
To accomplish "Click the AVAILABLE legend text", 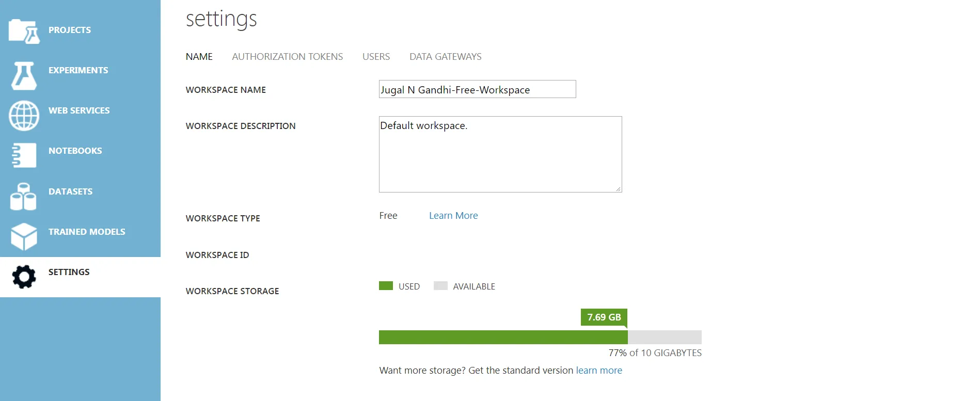I will click(x=474, y=286).
